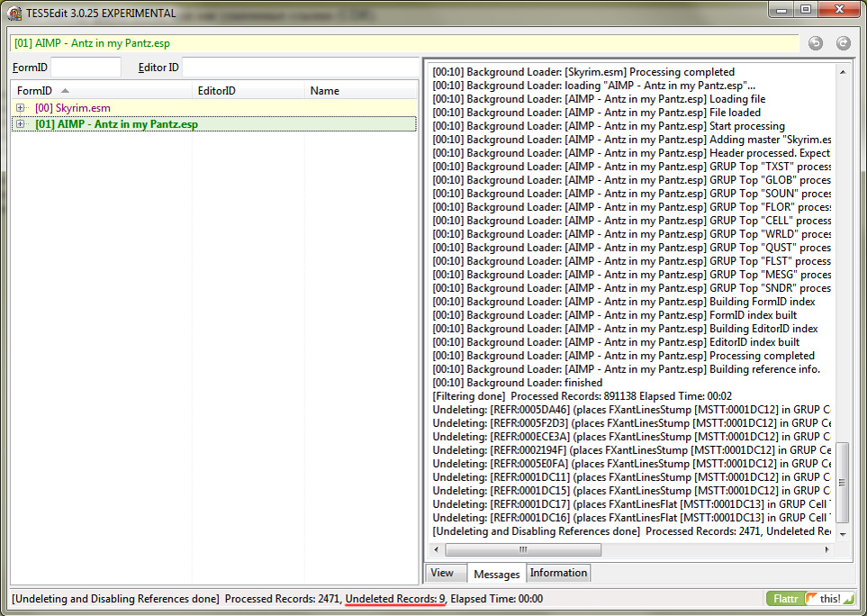Maximize the TES5Edit window
Image resolution: width=867 pixels, height=616 pixels.
tap(806, 9)
